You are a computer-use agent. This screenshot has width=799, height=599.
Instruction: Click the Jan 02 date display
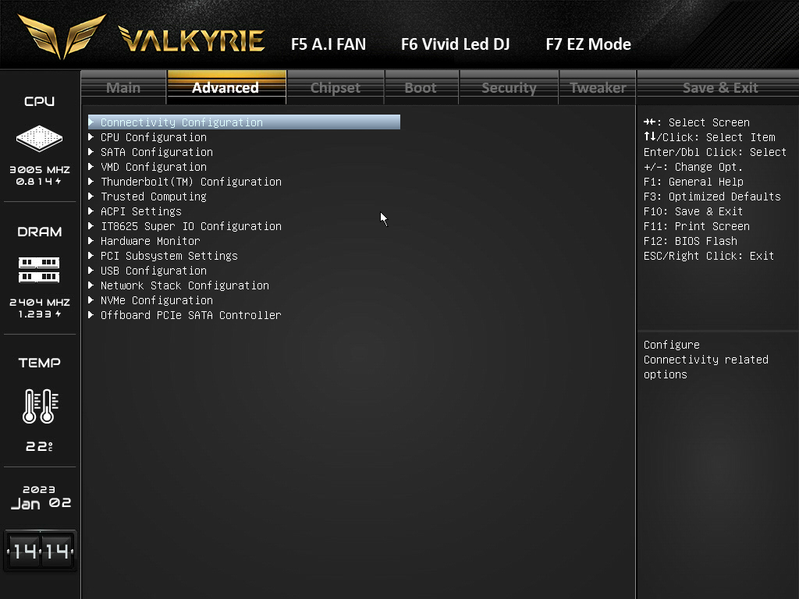tap(40, 504)
